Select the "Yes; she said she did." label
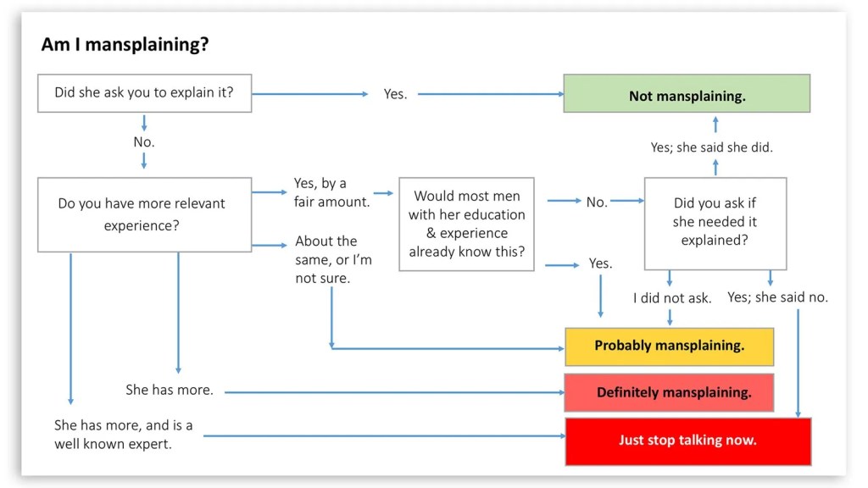 [712, 147]
